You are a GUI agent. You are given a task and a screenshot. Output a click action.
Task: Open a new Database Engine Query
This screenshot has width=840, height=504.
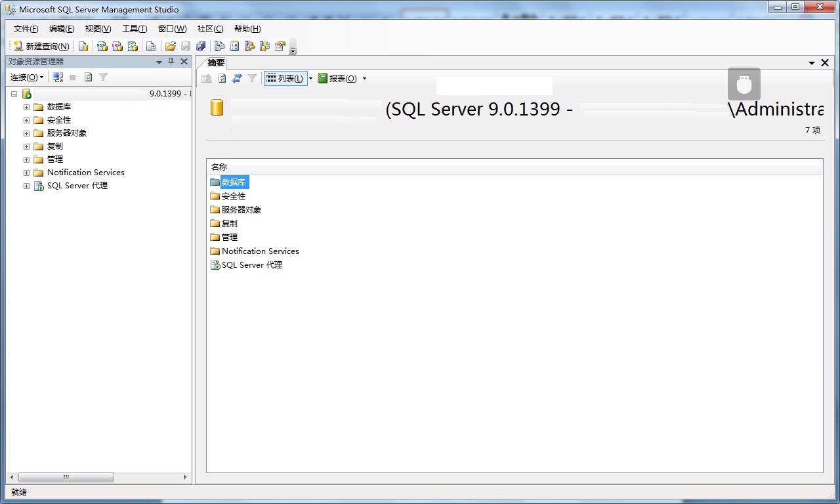(x=83, y=46)
